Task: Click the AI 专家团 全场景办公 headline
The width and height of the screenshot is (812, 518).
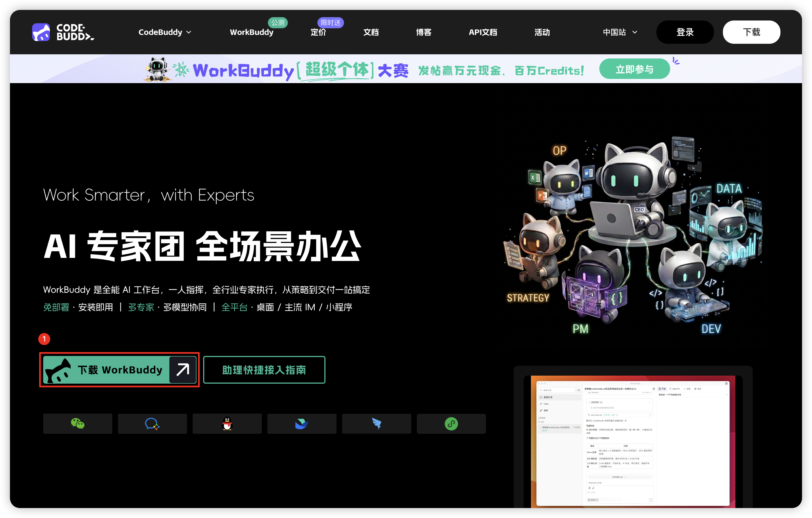Action: pos(202,246)
